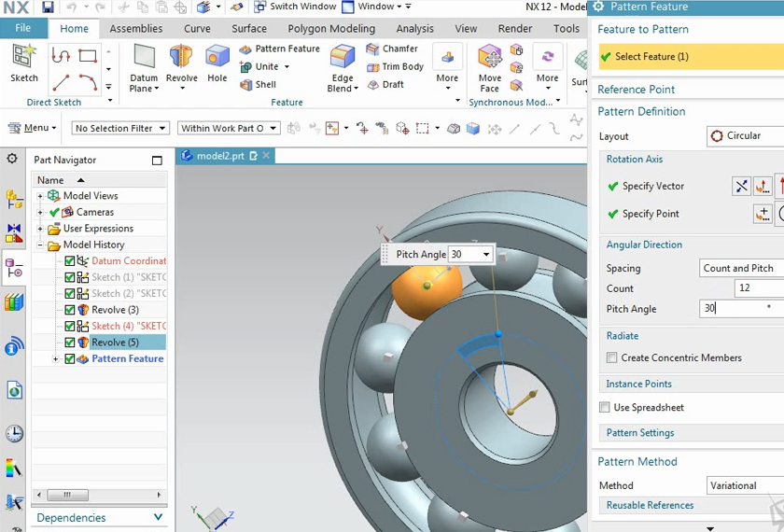
Task: Switch to the Assemblies ribbon tab
Action: (136, 29)
